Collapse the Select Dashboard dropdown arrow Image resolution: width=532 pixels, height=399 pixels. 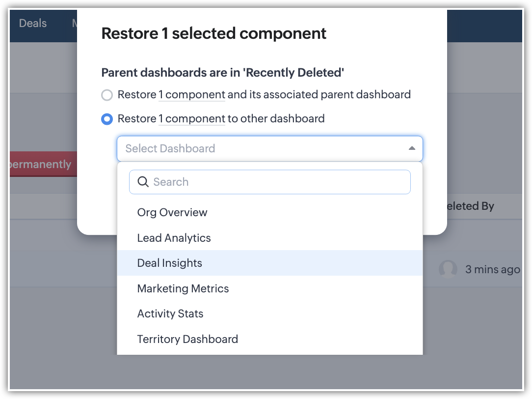[412, 148]
